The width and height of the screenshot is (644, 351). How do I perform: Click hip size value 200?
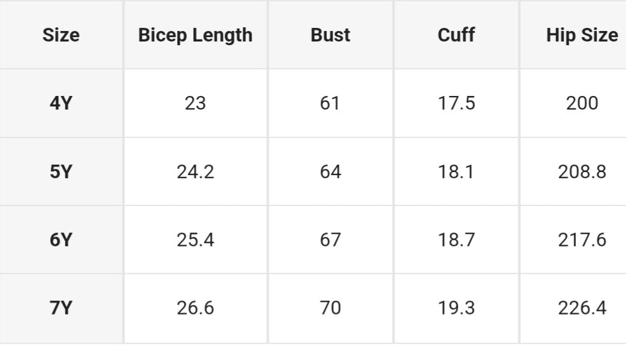581,103
